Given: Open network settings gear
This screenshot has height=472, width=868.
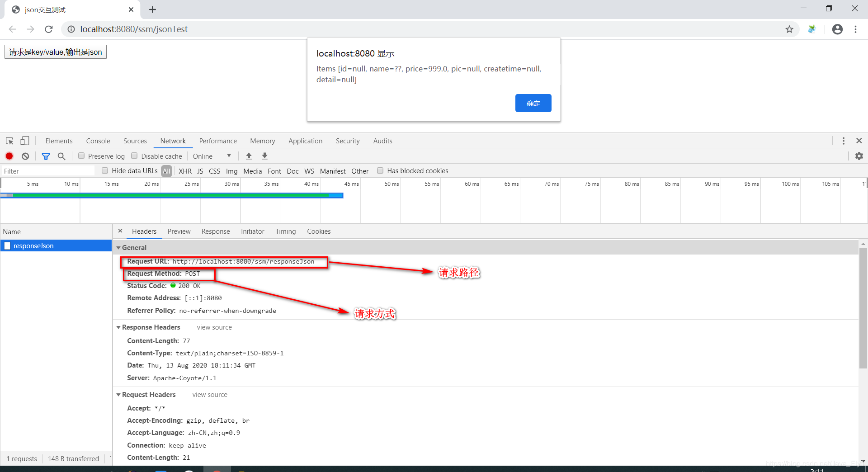Looking at the screenshot, I should tap(859, 156).
